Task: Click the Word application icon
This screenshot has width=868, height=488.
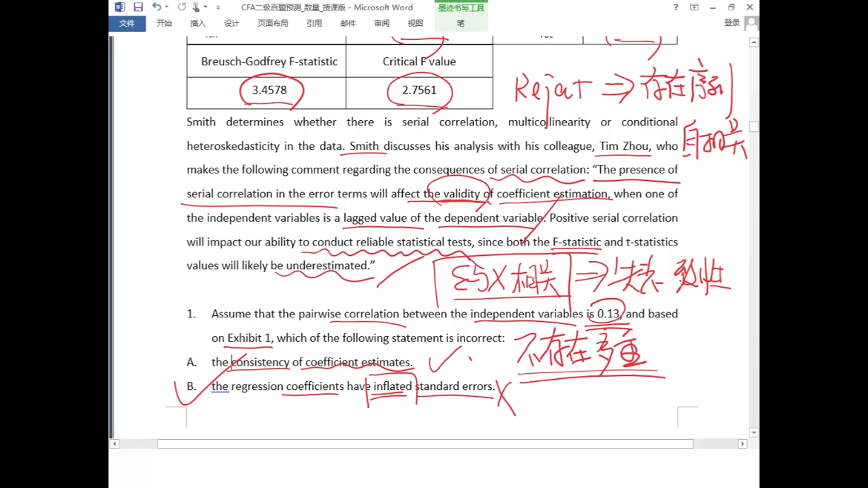Action: 120,7
